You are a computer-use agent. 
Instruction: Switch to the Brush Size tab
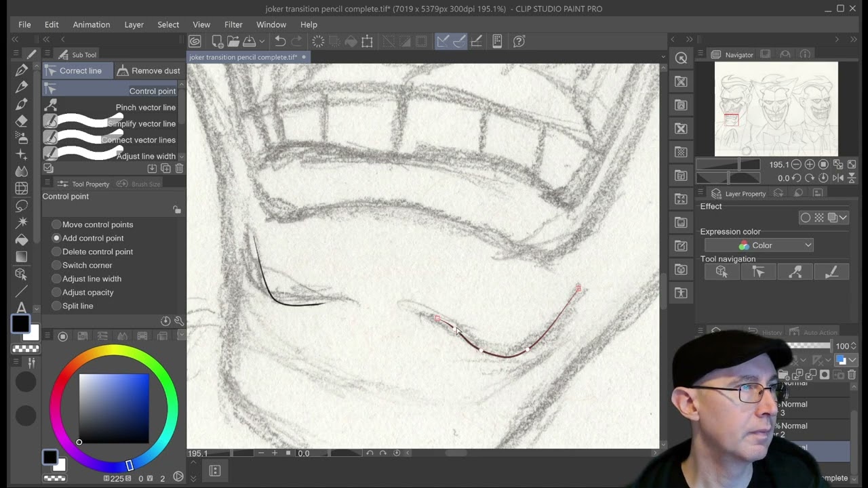coord(139,184)
